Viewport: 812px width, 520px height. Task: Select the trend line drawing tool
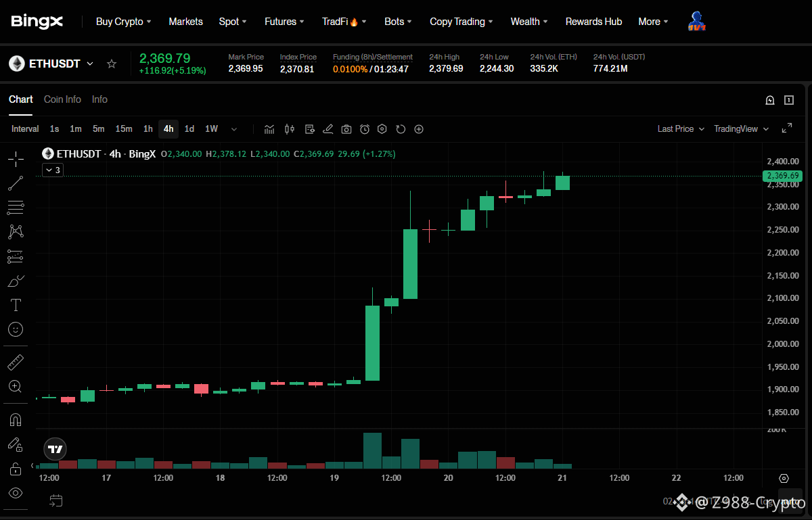coord(16,183)
